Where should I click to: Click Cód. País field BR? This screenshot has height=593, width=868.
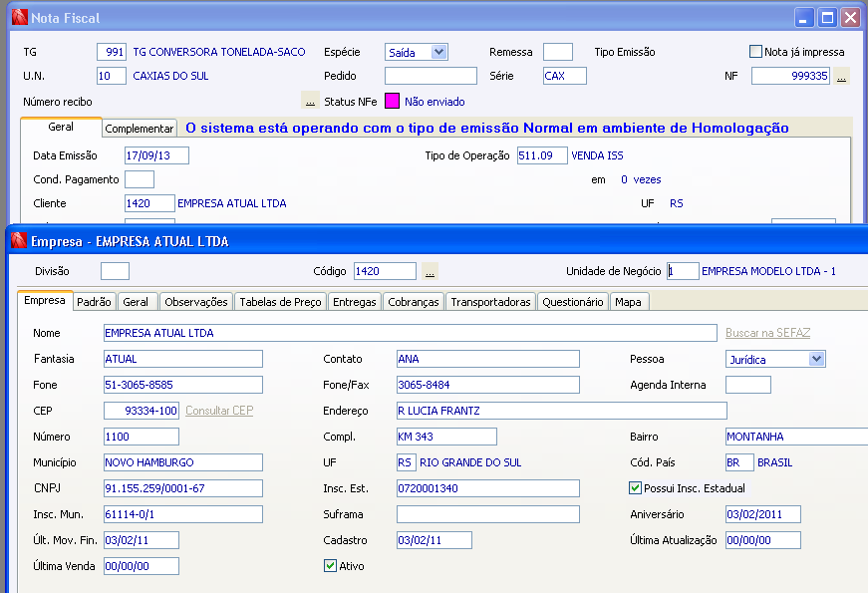(739, 462)
